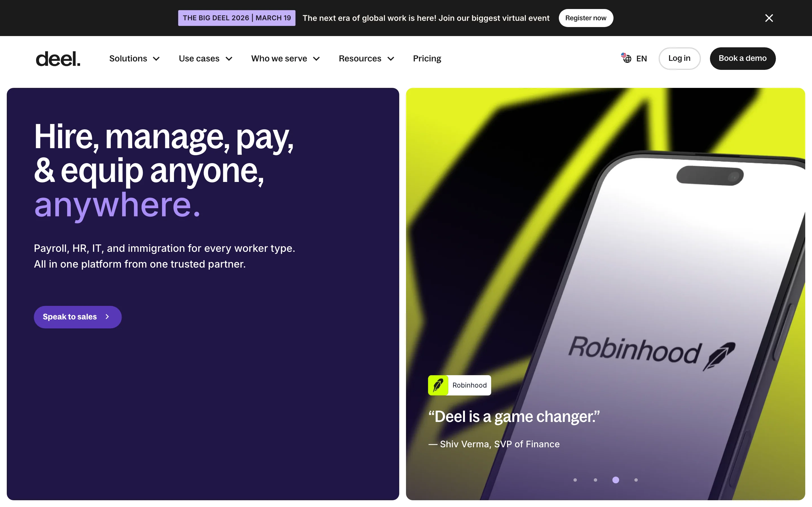Click the globe flag language icon

click(x=626, y=58)
